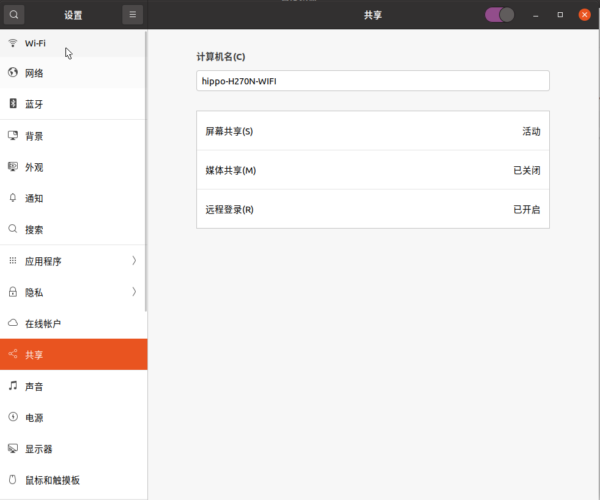The width and height of the screenshot is (600, 500).
Task: Open the 媒体共享(M) row label
Action: click(231, 170)
